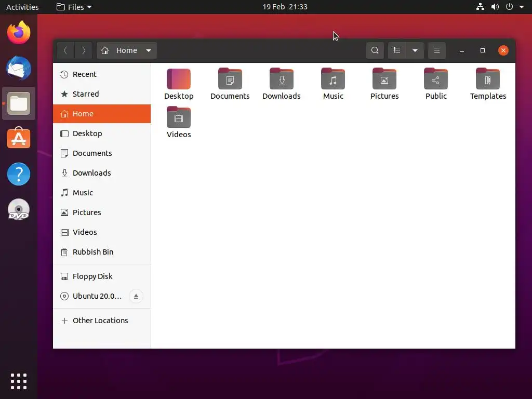
Task: Click the Files icon in the dock
Action: tap(19, 103)
